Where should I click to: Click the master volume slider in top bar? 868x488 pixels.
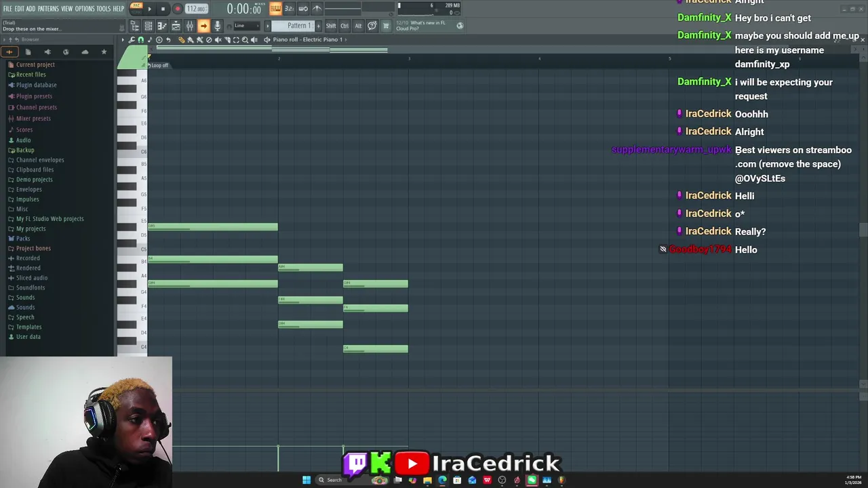342,9
